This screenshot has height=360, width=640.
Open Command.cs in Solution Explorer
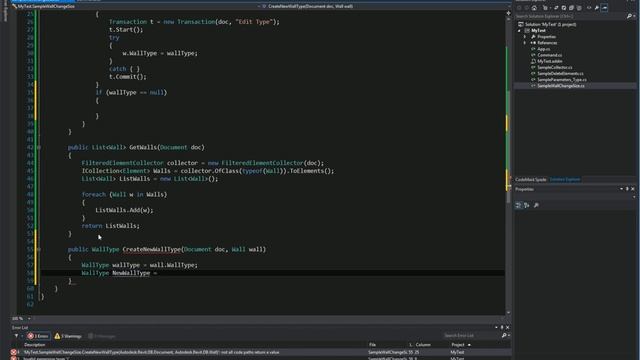click(x=549, y=55)
